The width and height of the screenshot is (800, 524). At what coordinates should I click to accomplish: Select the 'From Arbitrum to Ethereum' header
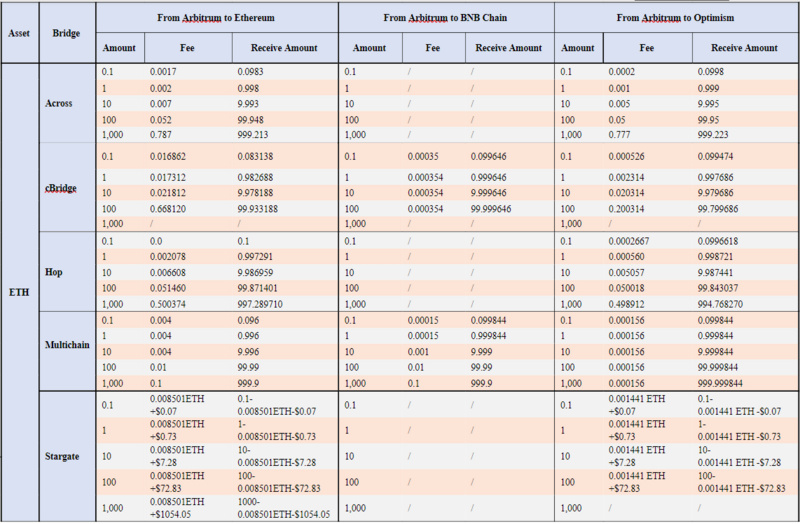click(x=218, y=18)
